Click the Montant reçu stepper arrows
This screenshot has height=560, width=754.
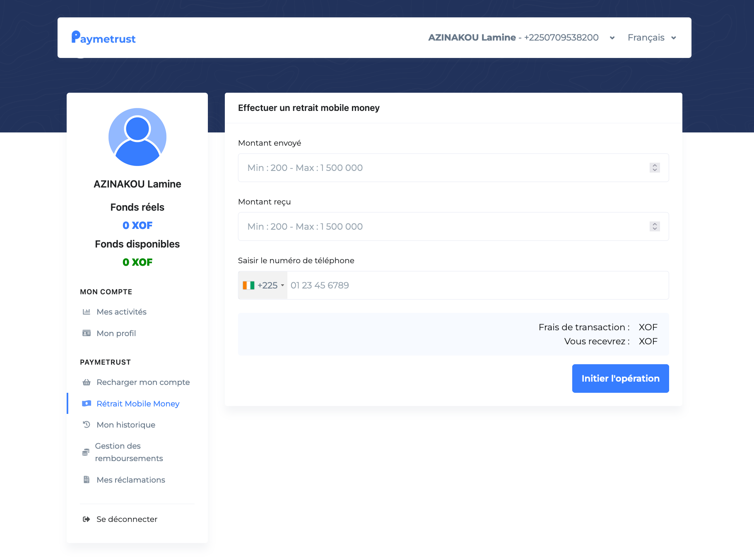[655, 226]
